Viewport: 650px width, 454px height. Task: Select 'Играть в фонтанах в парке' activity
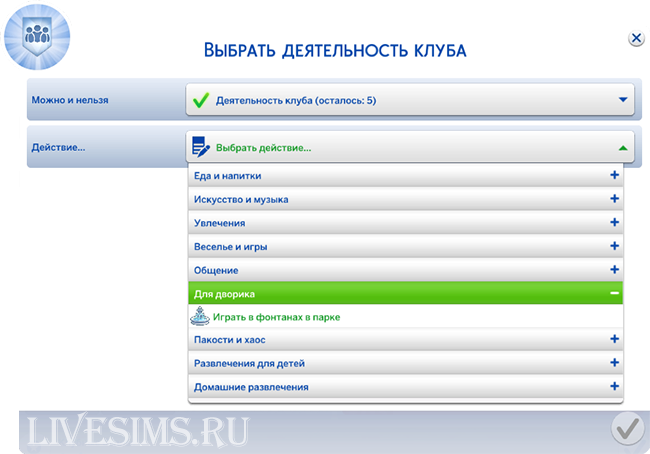pyautogui.click(x=405, y=316)
